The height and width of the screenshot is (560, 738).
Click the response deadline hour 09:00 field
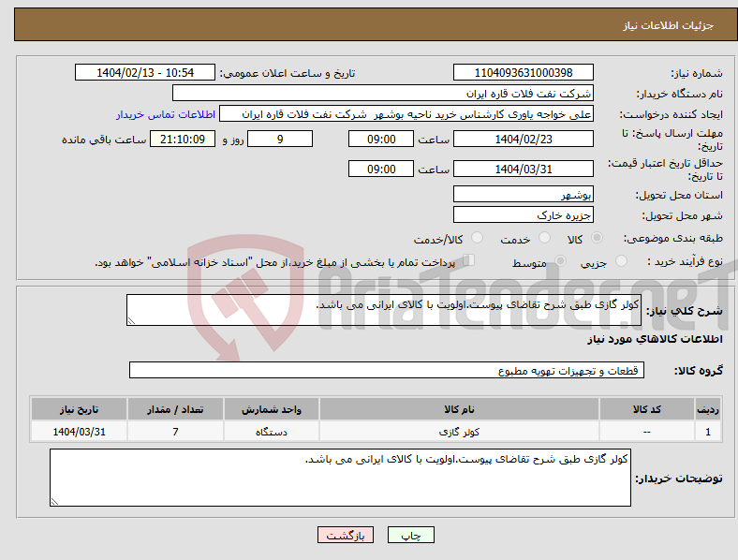tap(381, 139)
